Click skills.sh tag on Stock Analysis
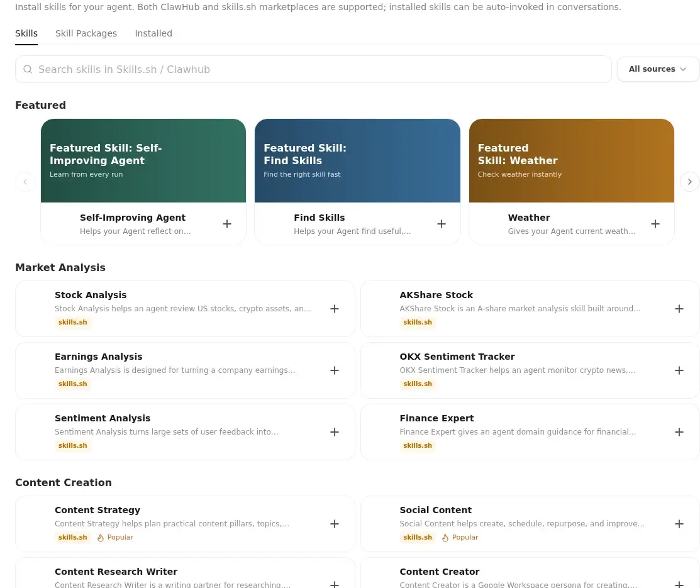 coord(73,323)
